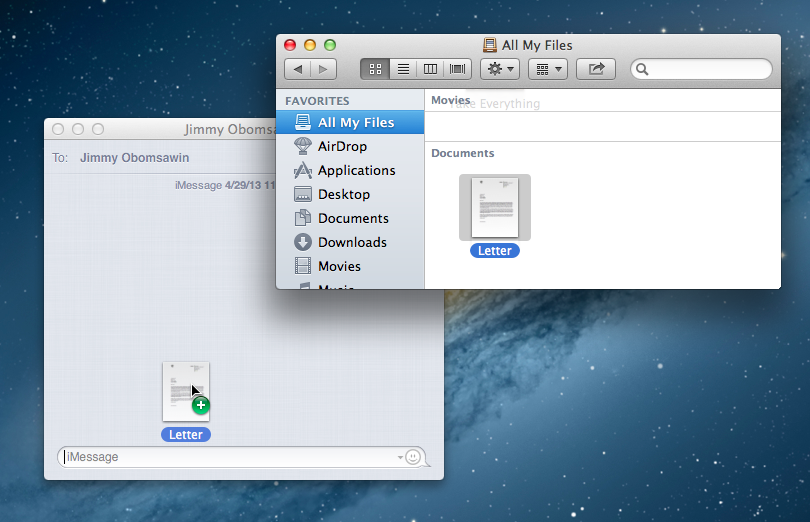Select All My Files in sidebar
Screen dimensions: 810x522
pyautogui.click(x=350, y=122)
